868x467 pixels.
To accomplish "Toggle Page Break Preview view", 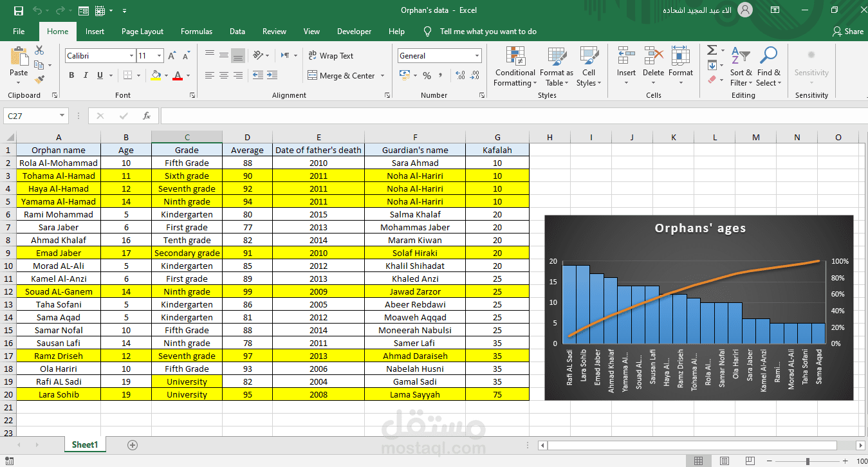I will point(750,461).
